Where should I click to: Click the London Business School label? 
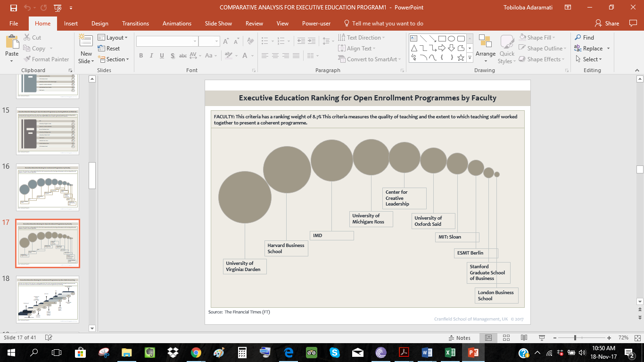click(x=497, y=296)
